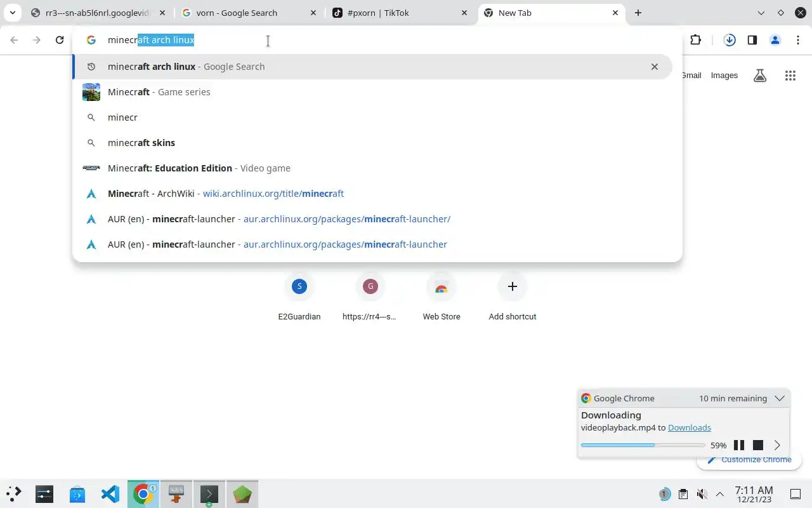Click the download progress bar
Viewport: 812px width, 508px height.
643,445
